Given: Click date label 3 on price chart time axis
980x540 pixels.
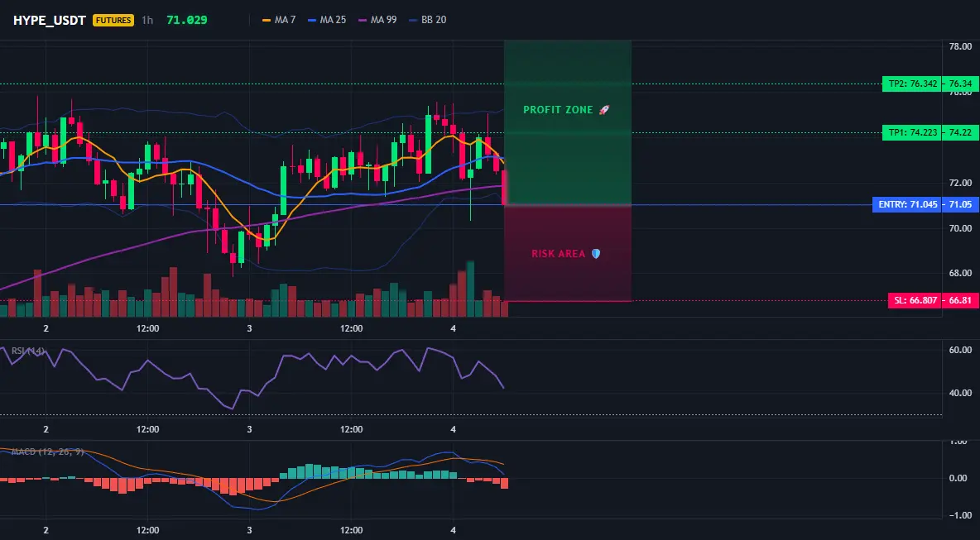Looking at the screenshot, I should coord(249,327).
